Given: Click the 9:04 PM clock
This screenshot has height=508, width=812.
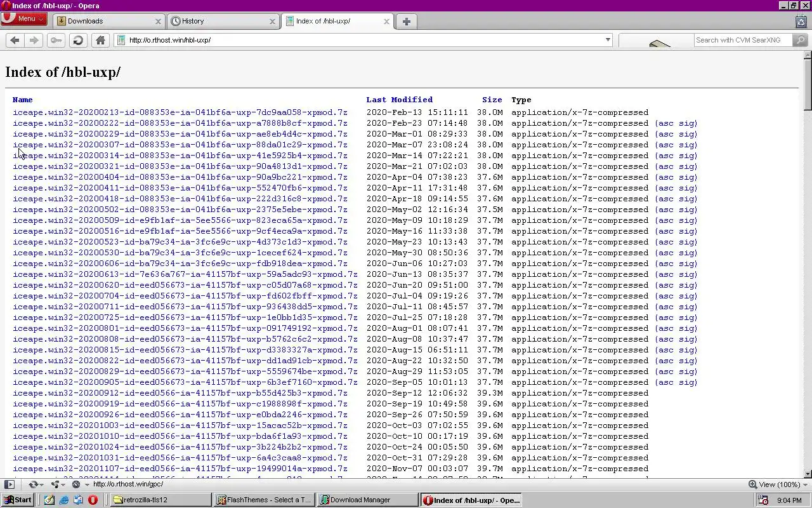Looking at the screenshot, I should 789,500.
